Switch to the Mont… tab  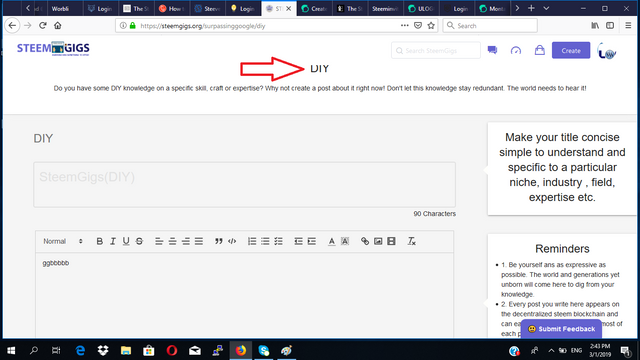[x=493, y=9]
